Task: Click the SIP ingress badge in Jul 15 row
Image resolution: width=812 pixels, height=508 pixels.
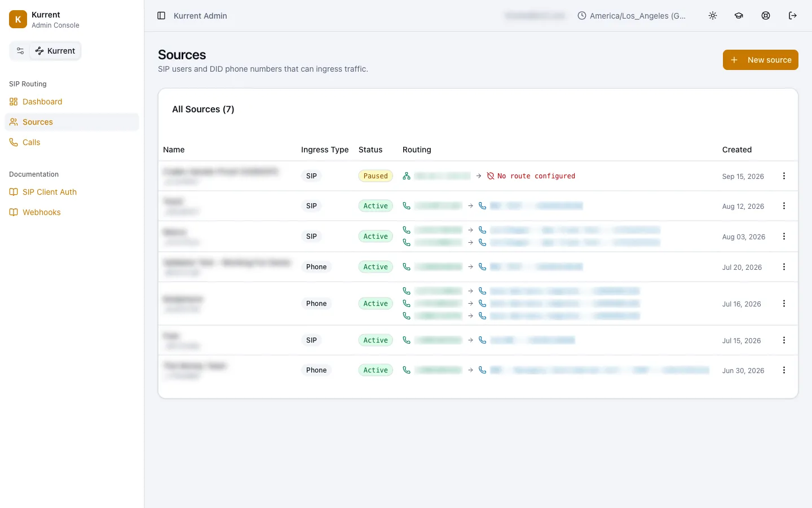Action: (311, 340)
